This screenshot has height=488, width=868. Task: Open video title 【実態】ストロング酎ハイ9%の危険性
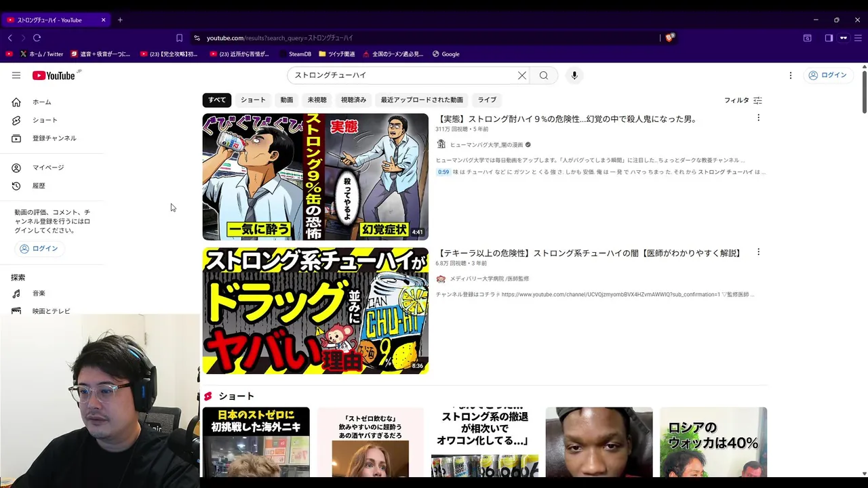tap(567, 119)
